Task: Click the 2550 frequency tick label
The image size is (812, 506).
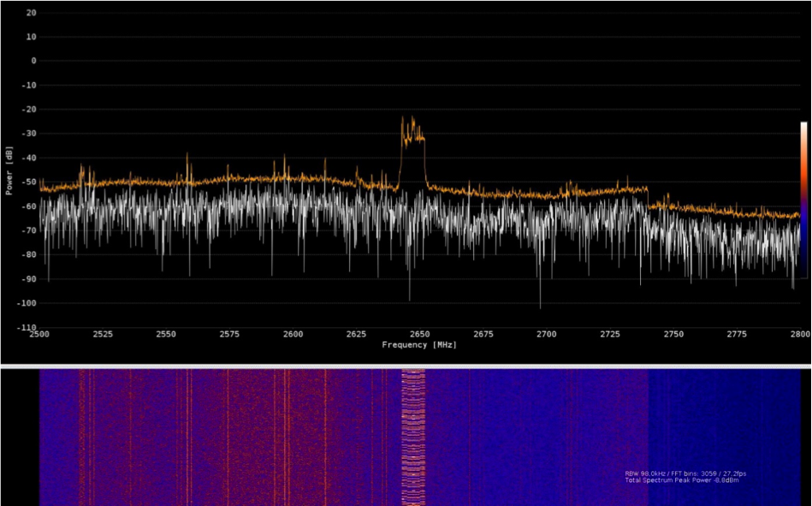Action: [166, 334]
